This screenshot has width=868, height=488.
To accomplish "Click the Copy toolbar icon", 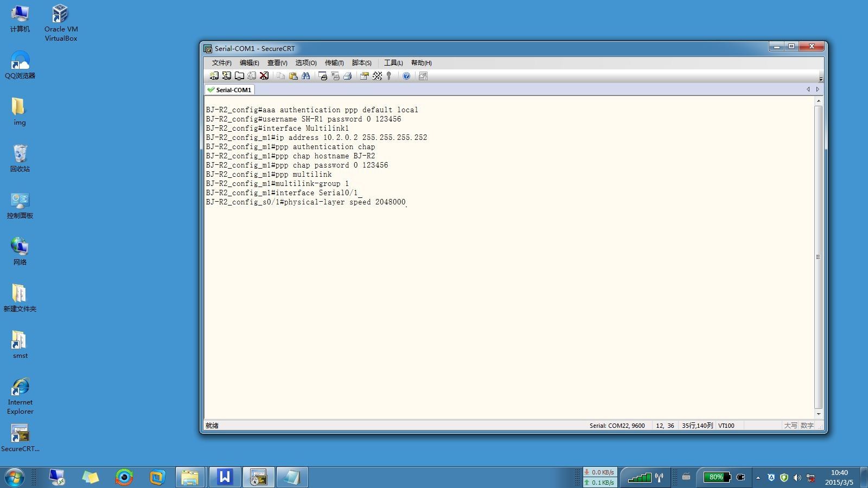I will click(280, 76).
